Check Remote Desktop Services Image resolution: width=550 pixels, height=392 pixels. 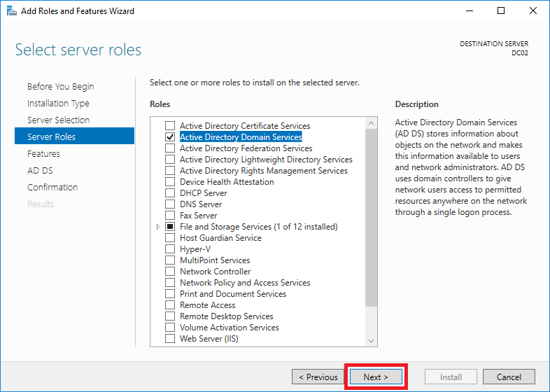pos(170,316)
